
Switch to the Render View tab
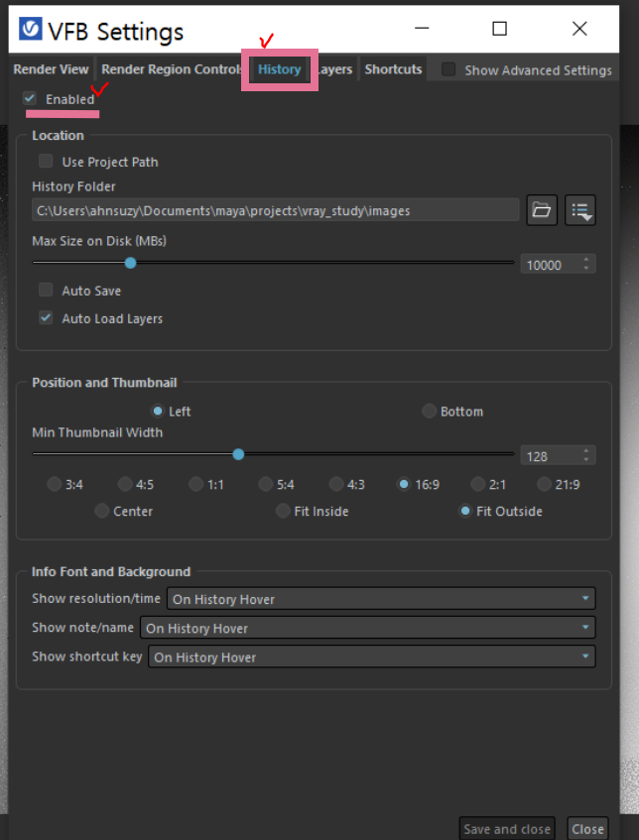(51, 69)
